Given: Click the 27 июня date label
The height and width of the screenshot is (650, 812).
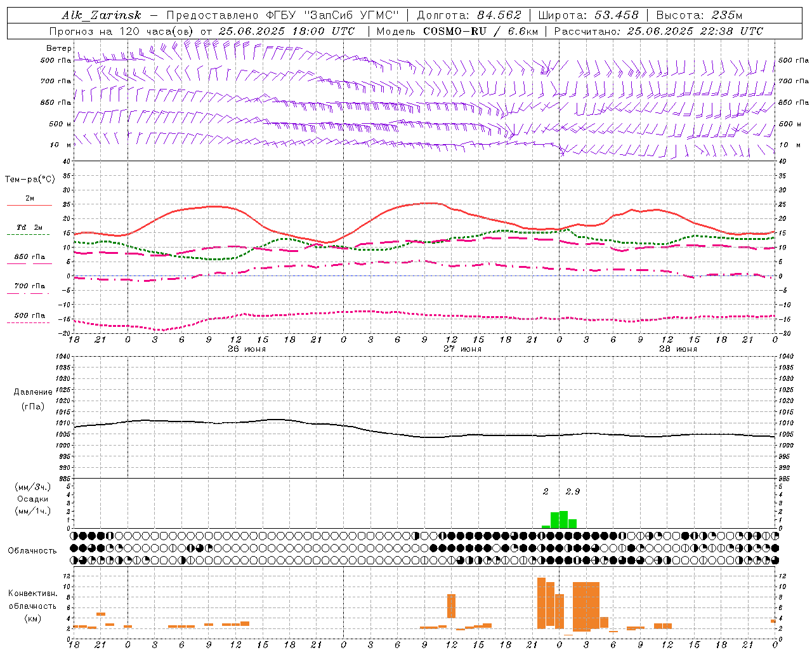Looking at the screenshot, I should point(462,348).
